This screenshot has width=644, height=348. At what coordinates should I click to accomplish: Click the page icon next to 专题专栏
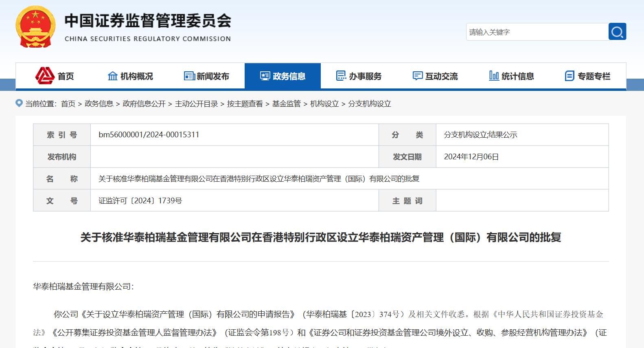pos(570,76)
